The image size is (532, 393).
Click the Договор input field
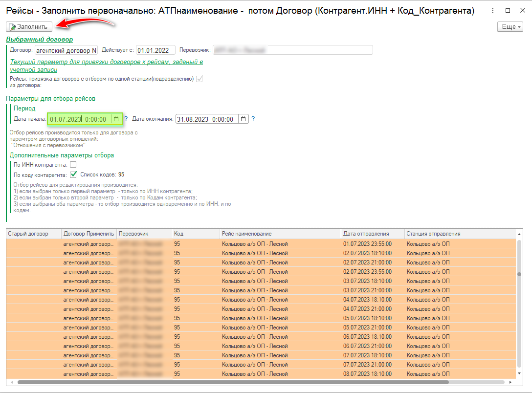click(x=66, y=50)
